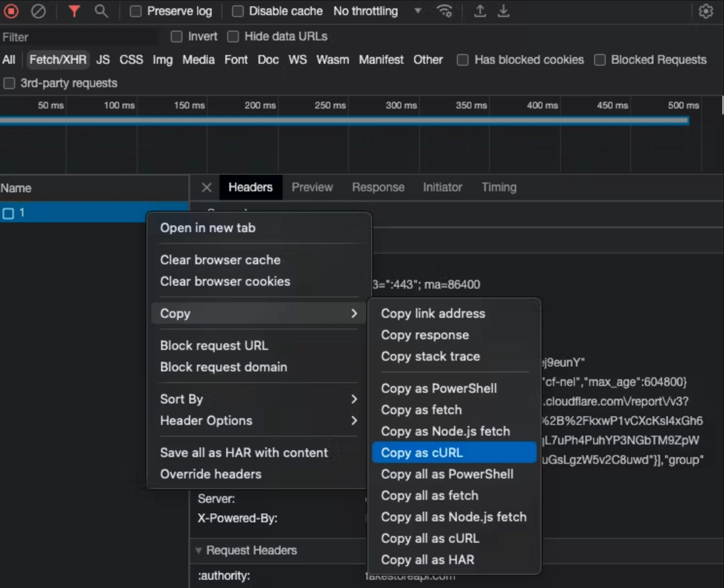Select the Fetch/XHR filter button
724x588 pixels.
point(58,60)
